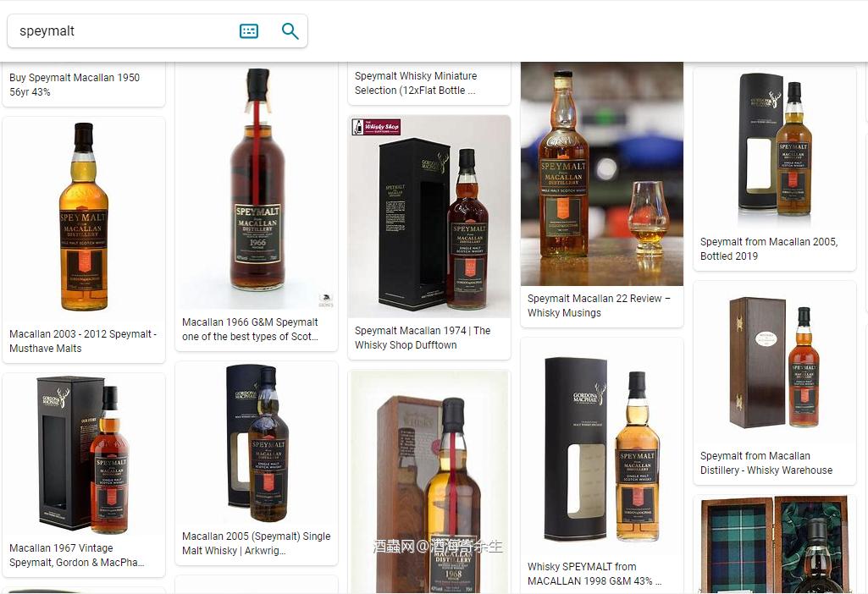This screenshot has height=594, width=868.
Task: Open Speymalt Whisky Miniature Selection link
Action: point(416,83)
